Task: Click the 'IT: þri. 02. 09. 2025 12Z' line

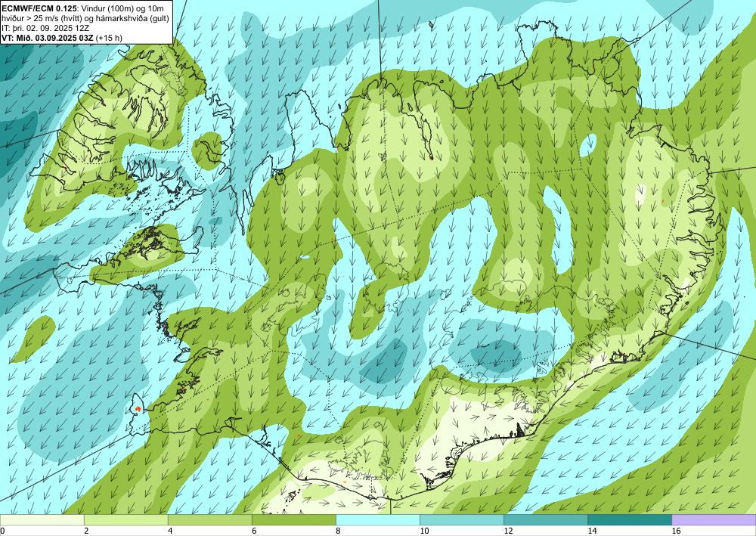Action: point(45,28)
